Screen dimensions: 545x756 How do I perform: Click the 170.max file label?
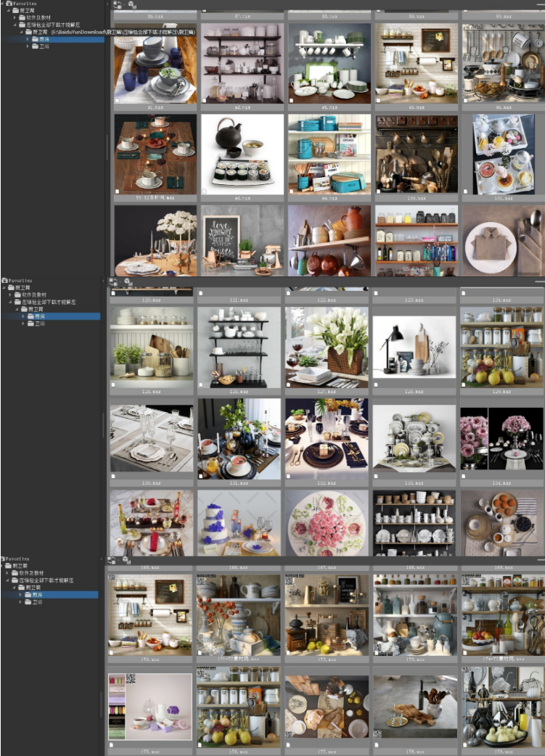point(150,659)
